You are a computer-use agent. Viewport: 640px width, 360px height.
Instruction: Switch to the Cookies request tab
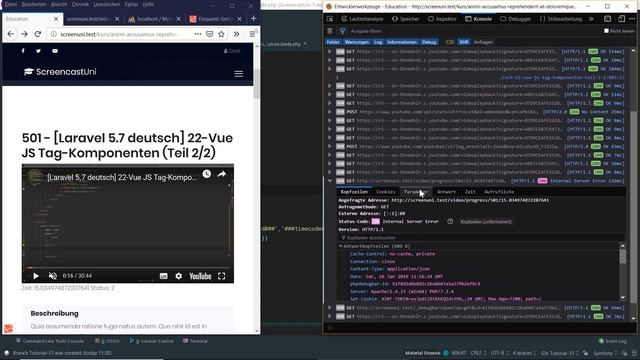(x=386, y=192)
